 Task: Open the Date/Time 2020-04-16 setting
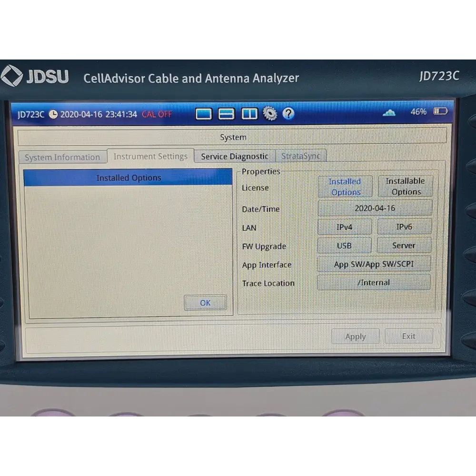[375, 208]
